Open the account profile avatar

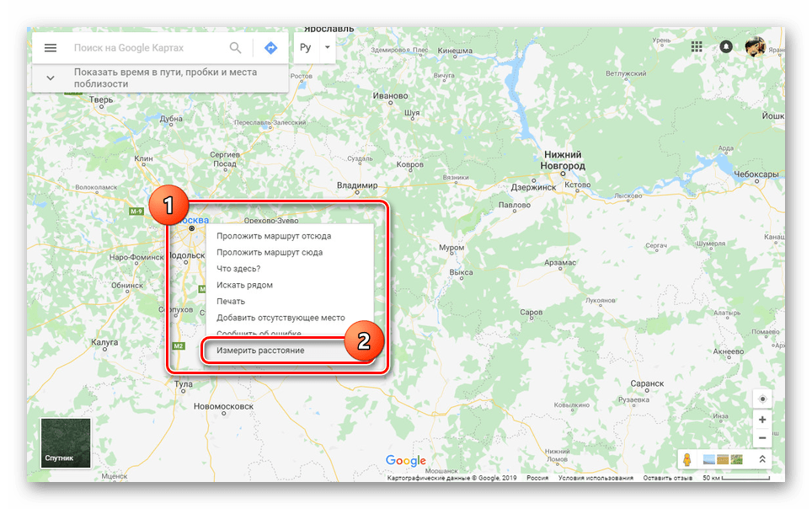tap(755, 47)
